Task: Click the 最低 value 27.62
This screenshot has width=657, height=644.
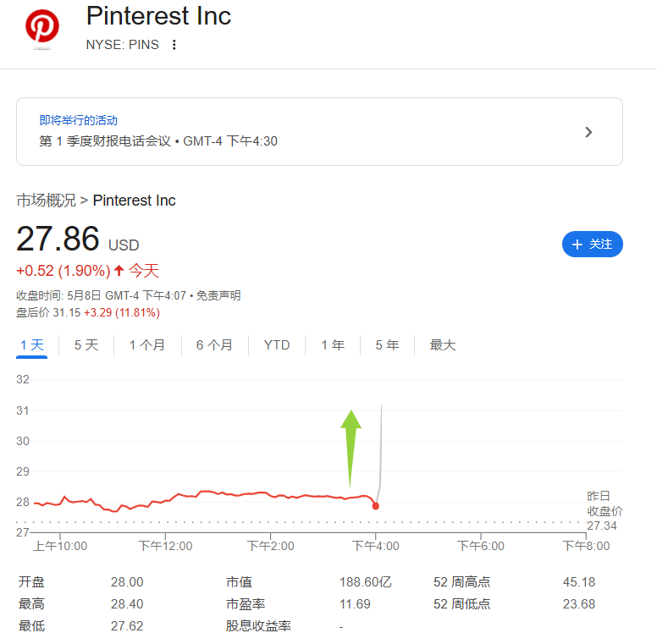Action: pos(127,626)
